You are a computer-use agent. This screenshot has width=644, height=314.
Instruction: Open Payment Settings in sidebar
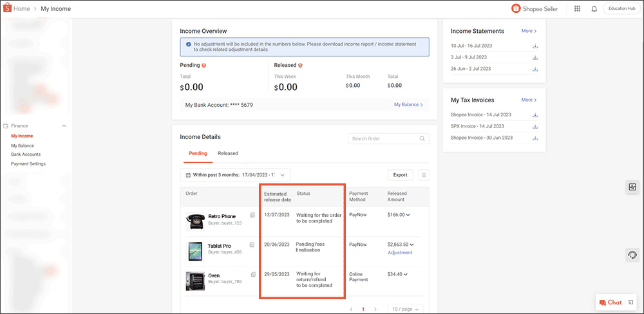[28, 164]
